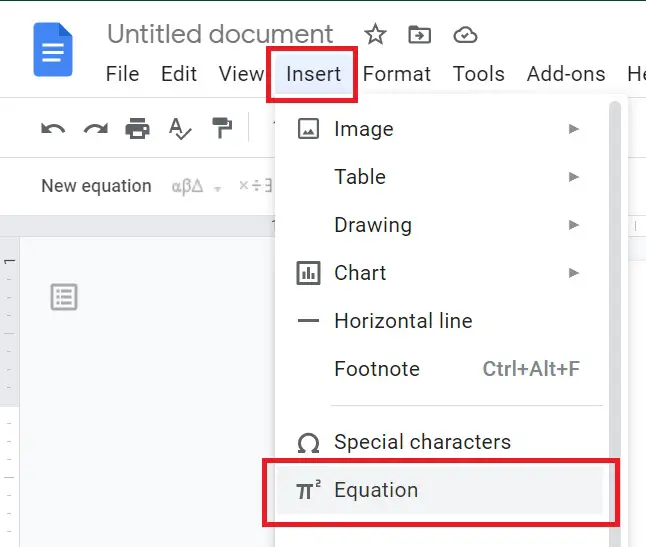Rename the Untitled document title field
The width and height of the screenshot is (646, 547).
pyautogui.click(x=220, y=34)
